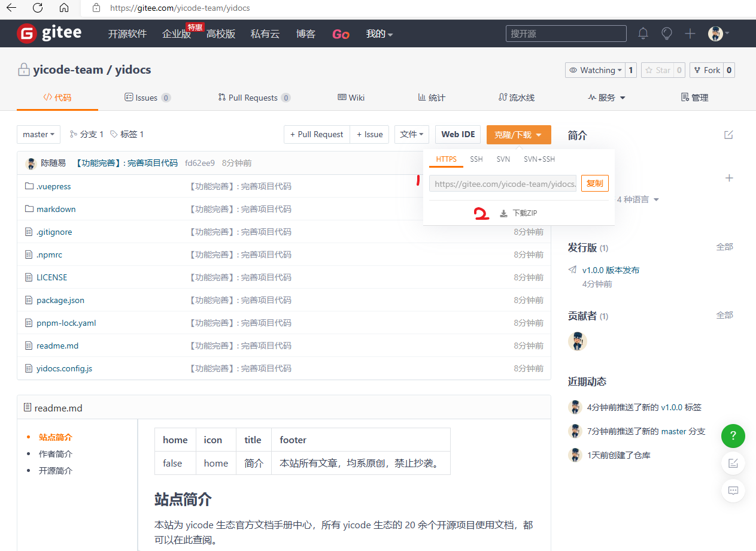Click the lightbulb icon in header
Image resolution: width=756 pixels, height=551 pixels.
point(667,34)
